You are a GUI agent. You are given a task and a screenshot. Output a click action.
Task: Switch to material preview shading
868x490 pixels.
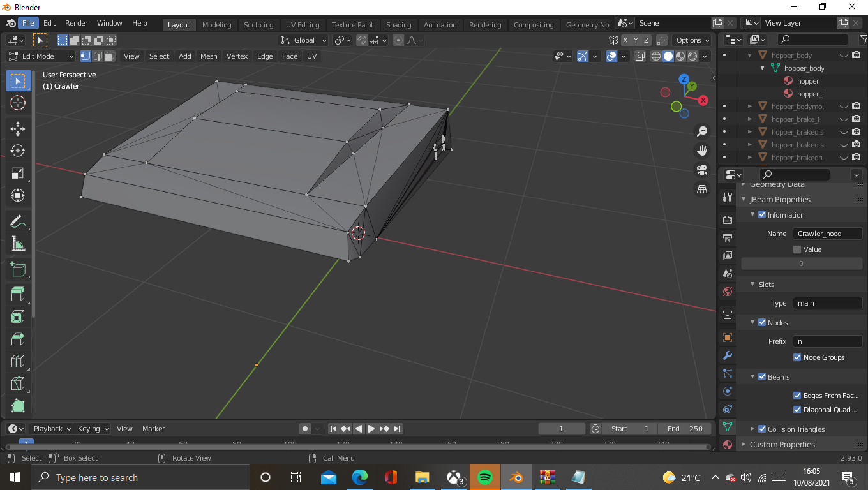[x=680, y=56]
